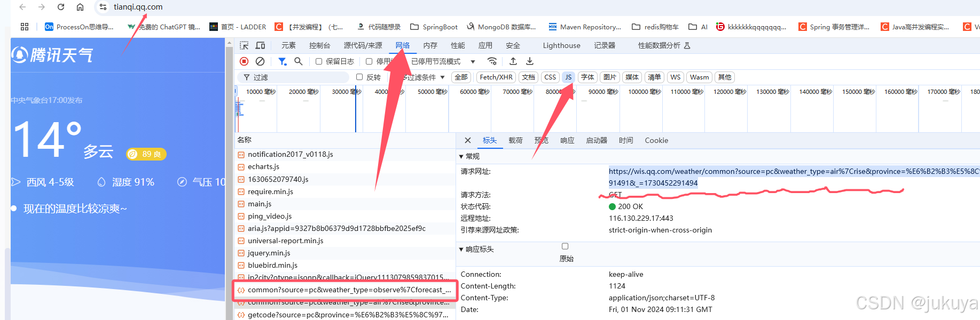Select the require.min.js request row

click(x=346, y=191)
